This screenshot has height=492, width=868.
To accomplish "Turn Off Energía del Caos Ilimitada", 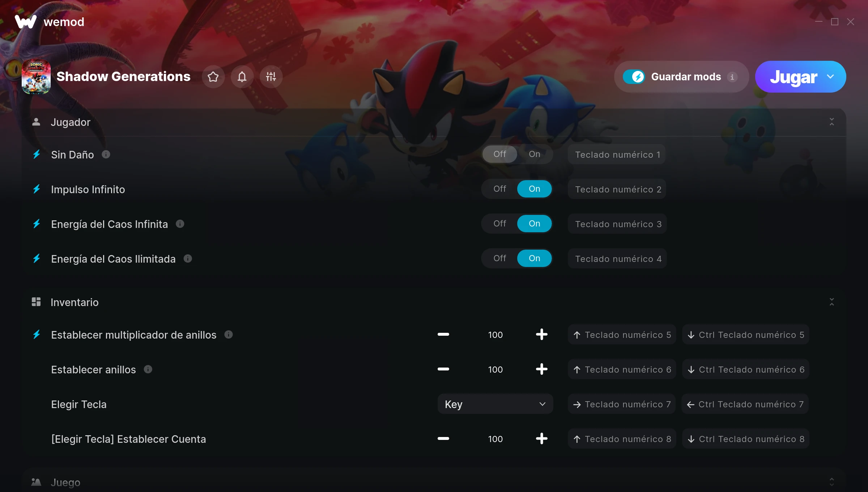I will (x=499, y=258).
